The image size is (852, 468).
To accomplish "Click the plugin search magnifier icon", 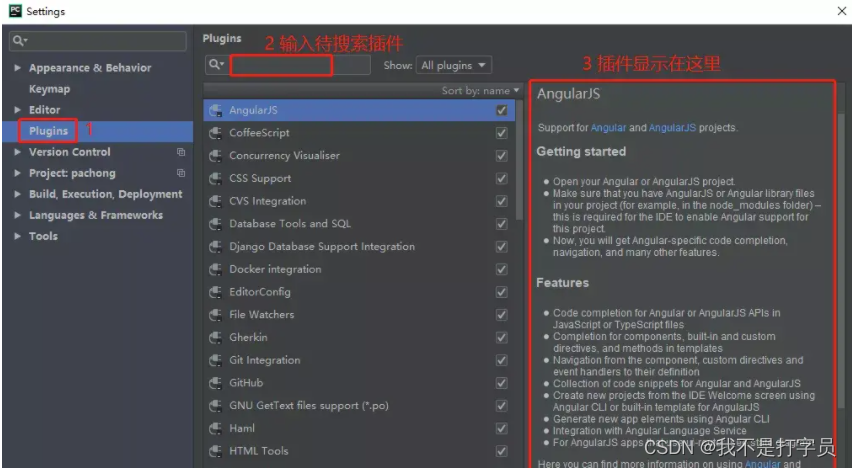I will 216,65.
